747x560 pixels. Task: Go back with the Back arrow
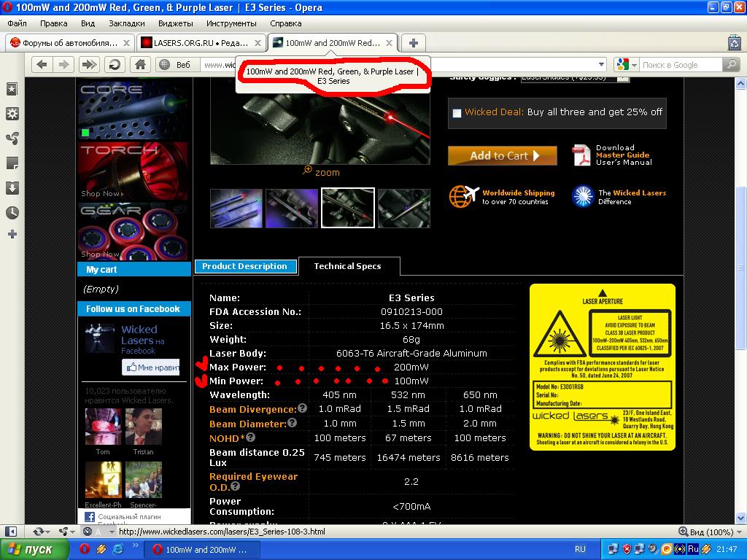42,64
